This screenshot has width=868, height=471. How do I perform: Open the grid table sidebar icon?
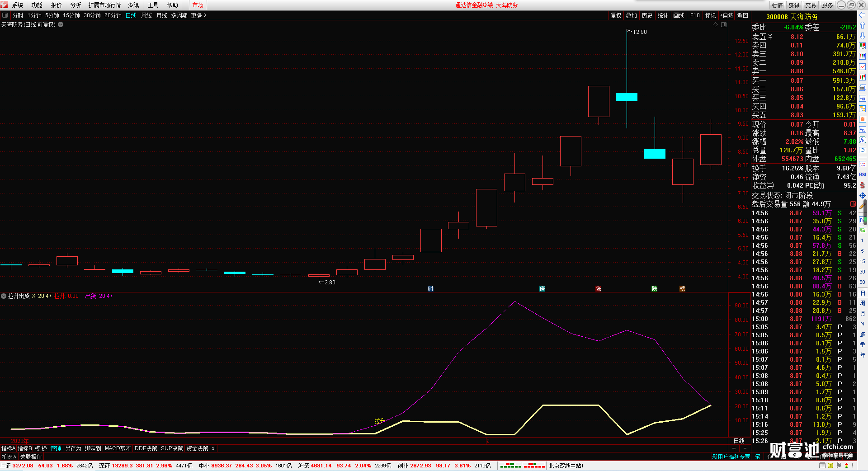[863, 57]
